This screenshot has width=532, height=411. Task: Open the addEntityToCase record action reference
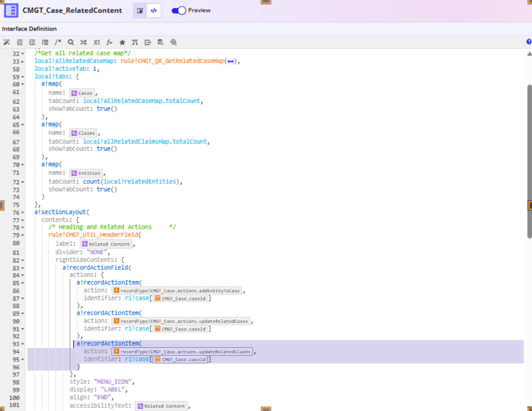(x=177, y=291)
